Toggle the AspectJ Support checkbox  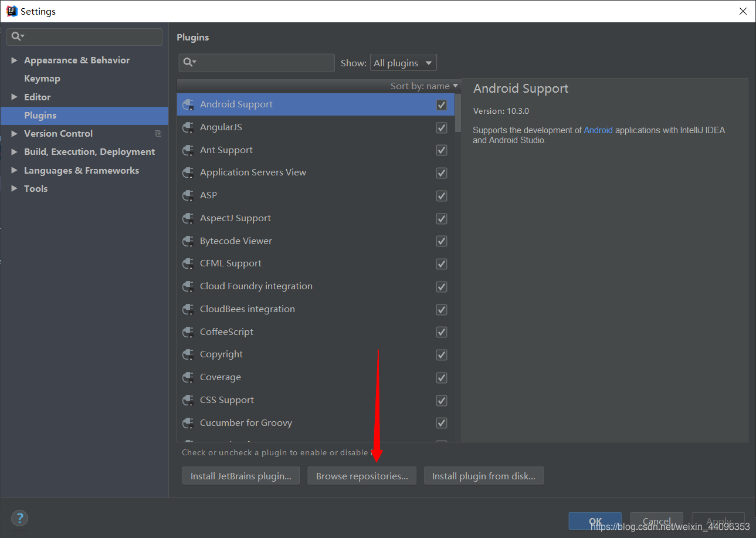(x=442, y=219)
